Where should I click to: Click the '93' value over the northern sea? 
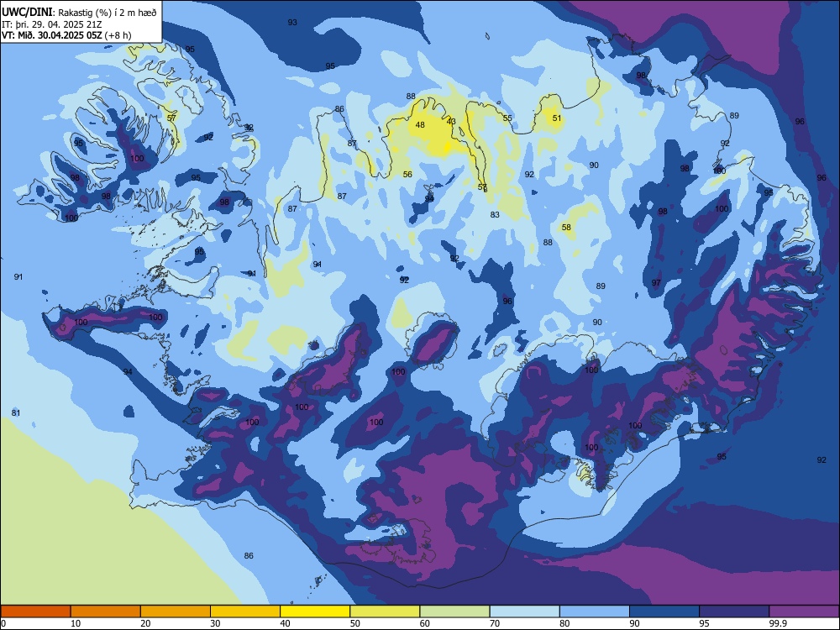pyautogui.click(x=292, y=23)
